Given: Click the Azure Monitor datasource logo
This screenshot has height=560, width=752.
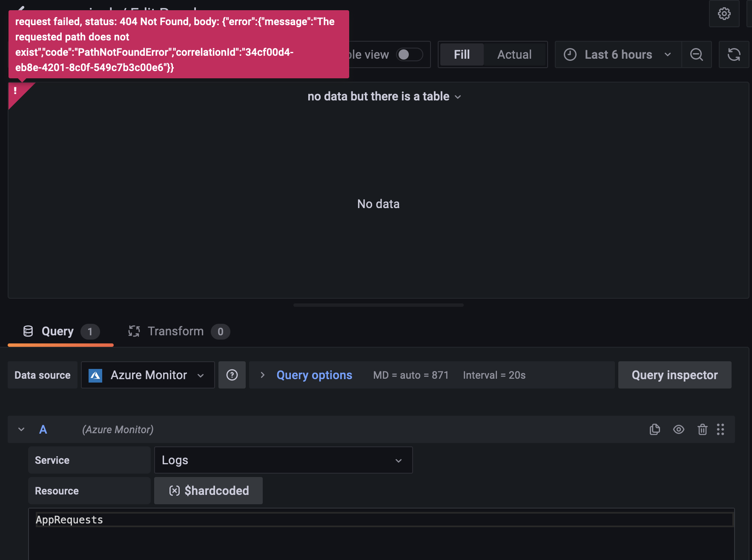Looking at the screenshot, I should pos(96,375).
